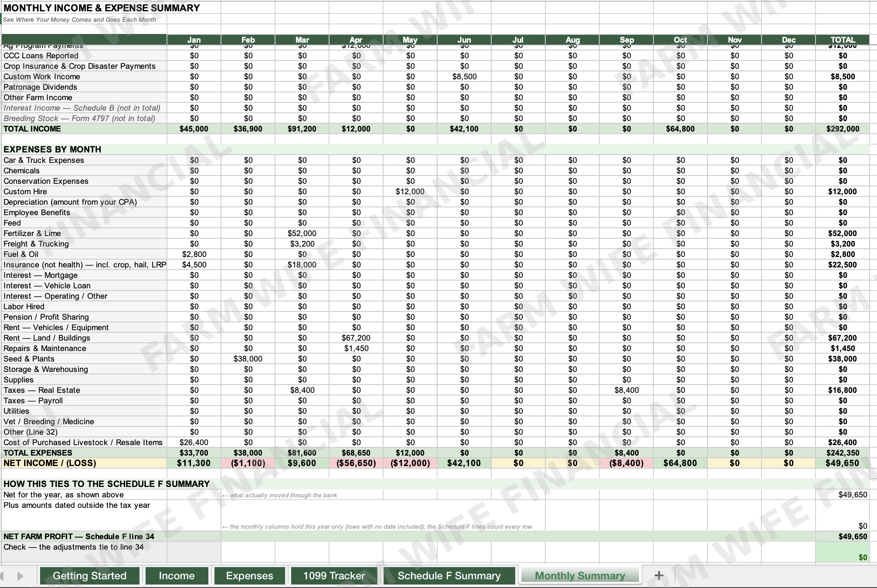Select total income $292,000 cell

[843, 129]
